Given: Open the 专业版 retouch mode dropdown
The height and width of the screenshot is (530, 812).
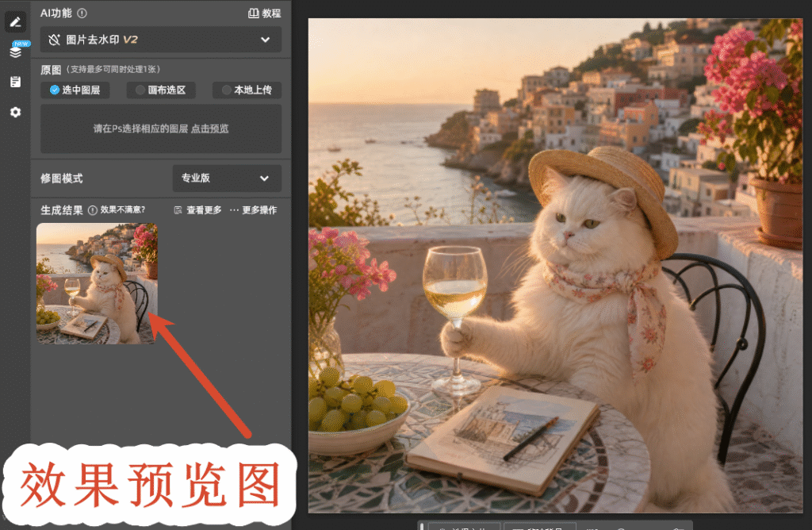Looking at the screenshot, I should [x=227, y=179].
